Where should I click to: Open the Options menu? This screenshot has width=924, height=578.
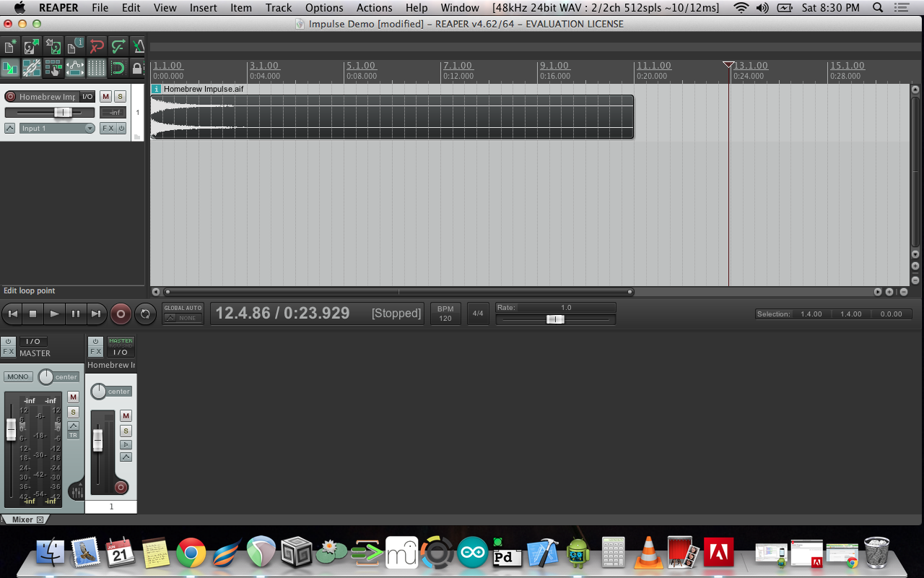pos(324,8)
